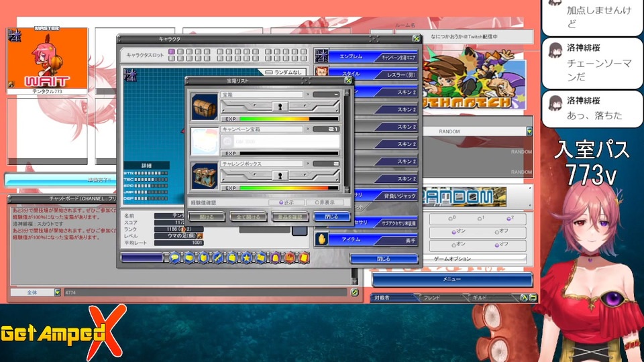Select the 2 radio option in room settings

click(510, 219)
